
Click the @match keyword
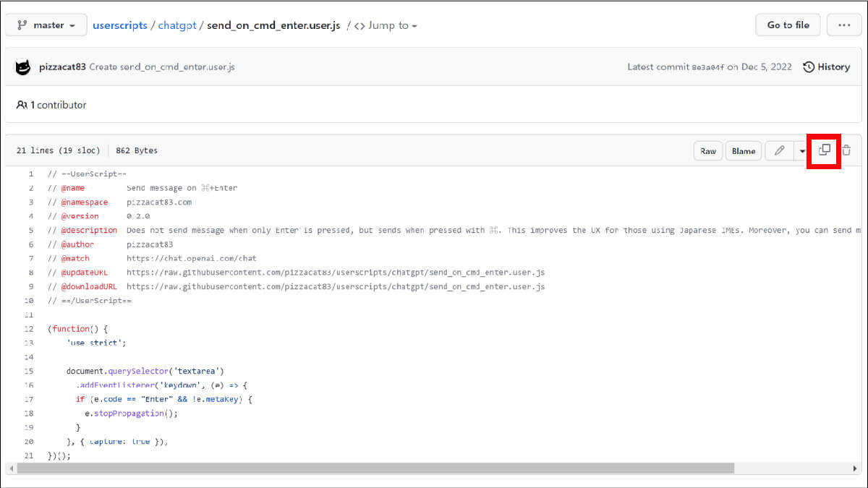(75, 258)
